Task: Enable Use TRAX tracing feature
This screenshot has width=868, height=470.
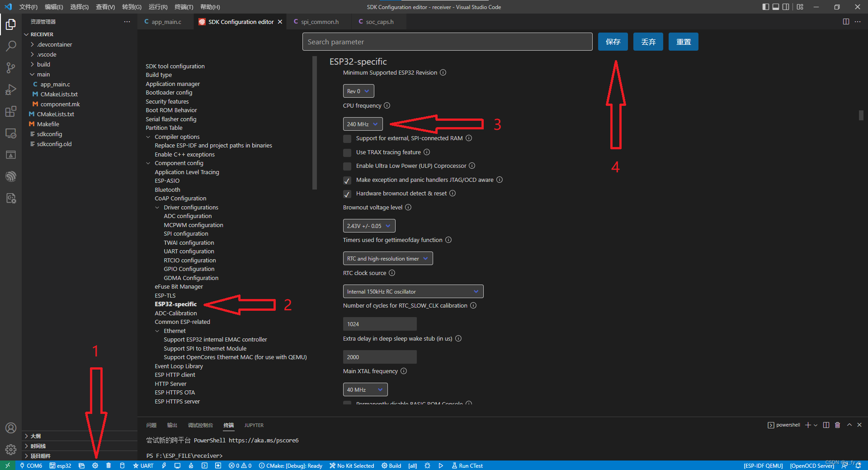Action: (347, 153)
